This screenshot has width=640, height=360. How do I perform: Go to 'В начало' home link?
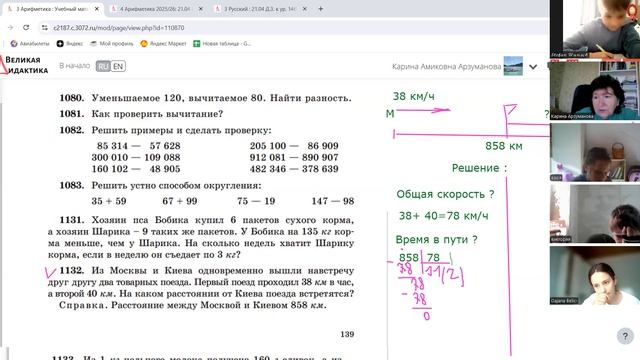coord(74,66)
